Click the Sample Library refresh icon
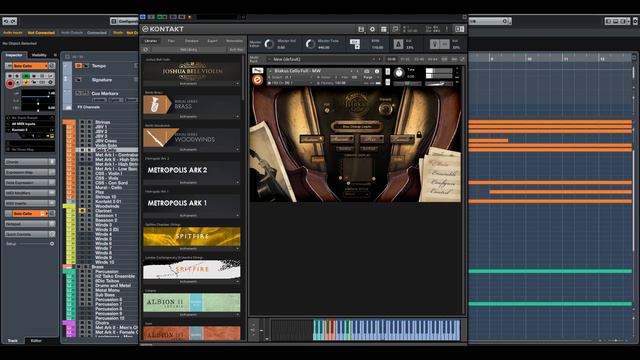Screen dimensions: 640x360 click(x=146, y=49)
